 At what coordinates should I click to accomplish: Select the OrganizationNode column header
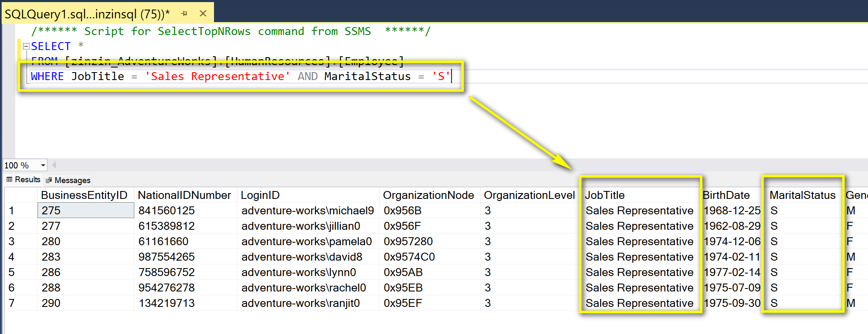(x=430, y=195)
